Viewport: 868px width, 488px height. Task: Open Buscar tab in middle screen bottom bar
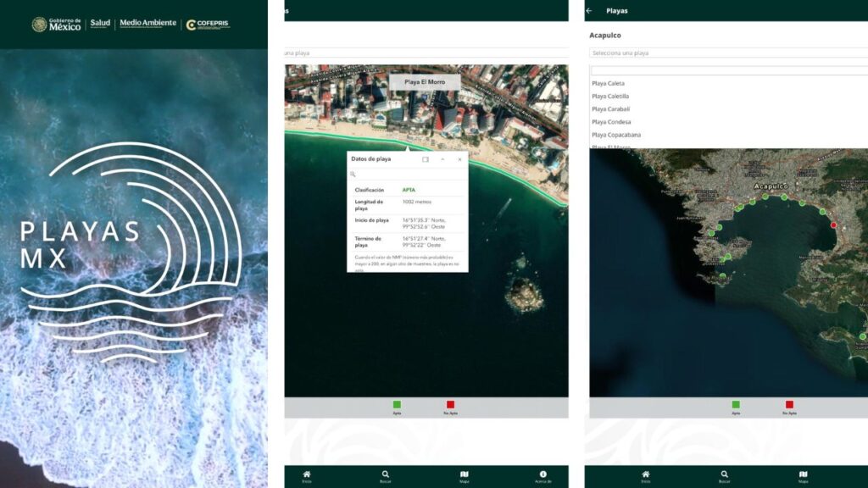(386, 476)
